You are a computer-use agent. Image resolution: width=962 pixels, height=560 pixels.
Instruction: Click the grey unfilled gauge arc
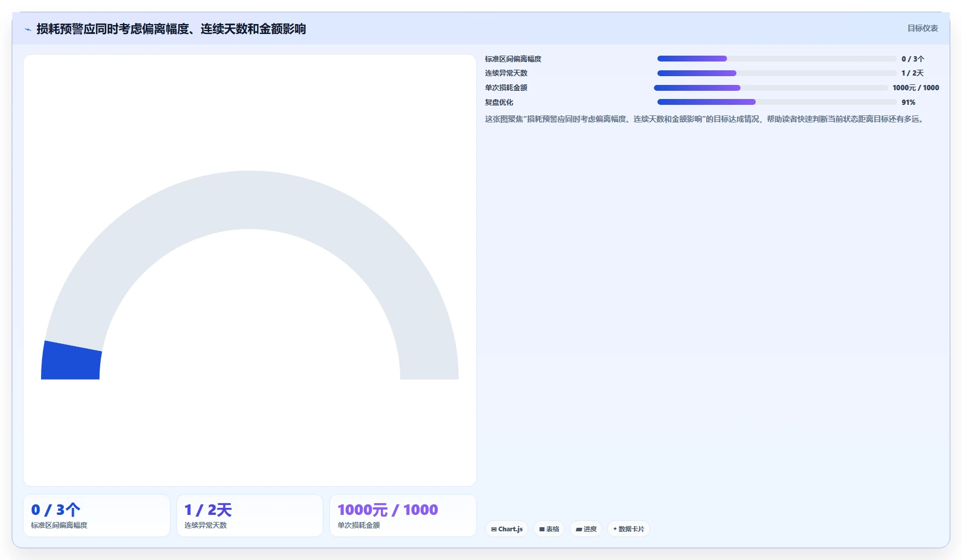(x=250, y=199)
